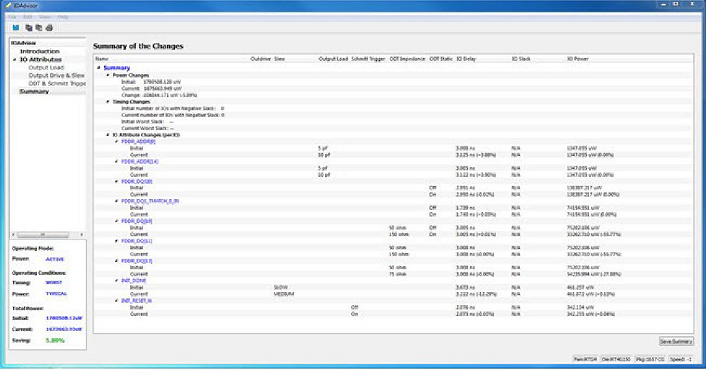This screenshot has height=370, width=706.
Task: Click the IOAdvisor app icon in title bar
Action: pos(8,5)
